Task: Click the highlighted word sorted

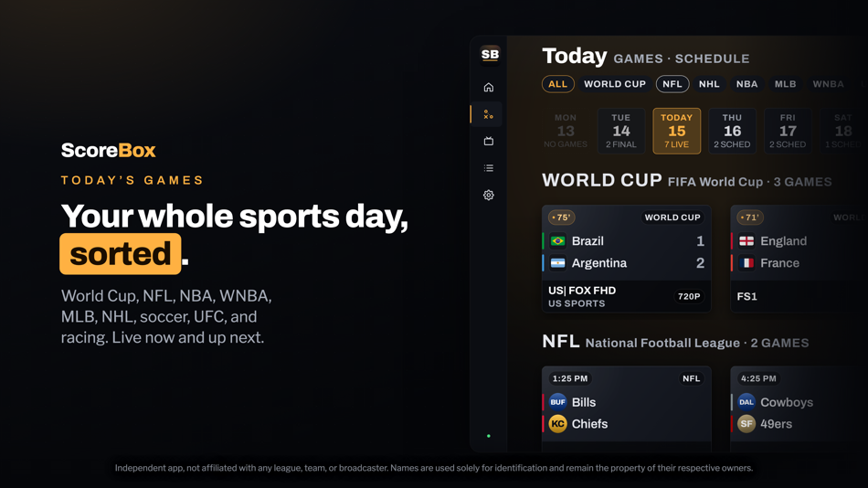Action: [120, 254]
